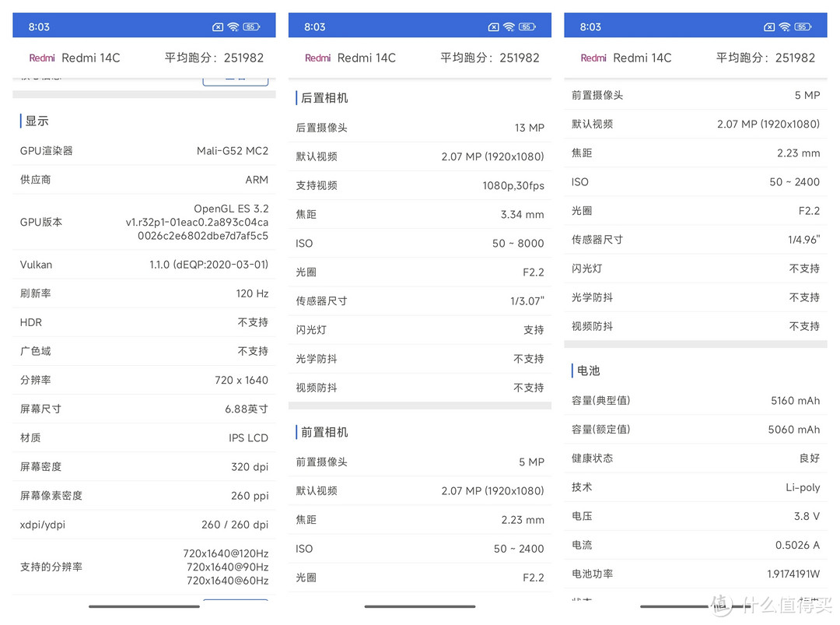The width and height of the screenshot is (840, 625).
Task: Tap the battery icon in the right screen status bar
Action: pyautogui.click(x=803, y=26)
